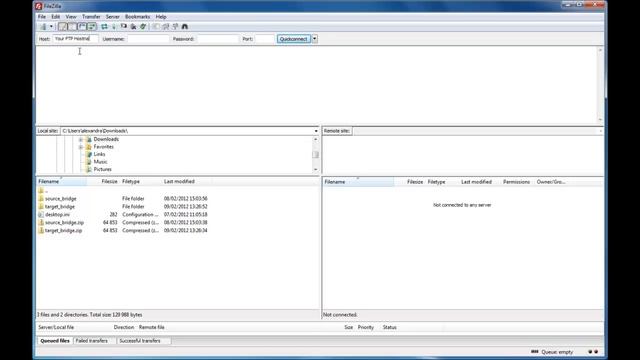Open the Quickconnect history dropdown arrow

tap(315, 39)
